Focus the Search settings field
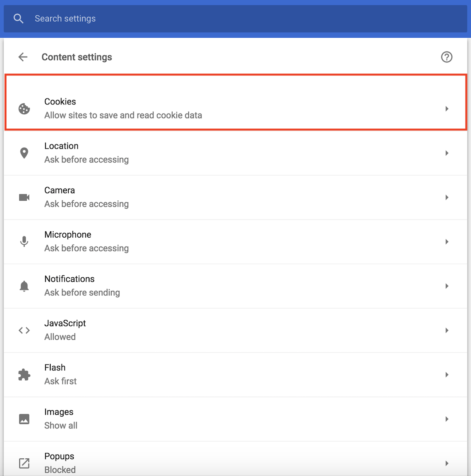This screenshot has height=476, width=471. [x=235, y=18]
